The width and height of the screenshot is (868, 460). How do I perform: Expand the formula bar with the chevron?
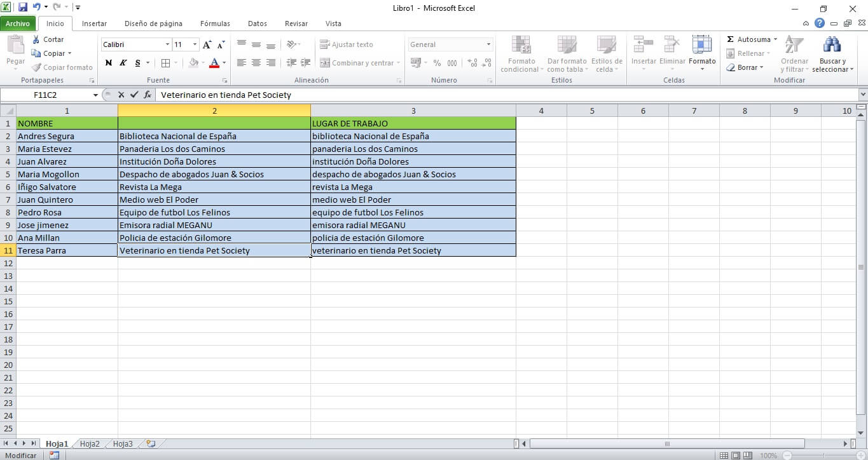[x=863, y=95]
